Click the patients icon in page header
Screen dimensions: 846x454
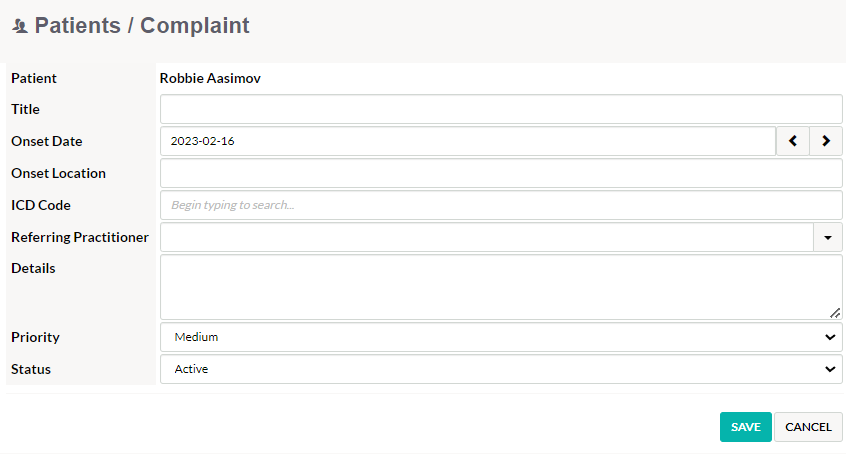coord(20,26)
